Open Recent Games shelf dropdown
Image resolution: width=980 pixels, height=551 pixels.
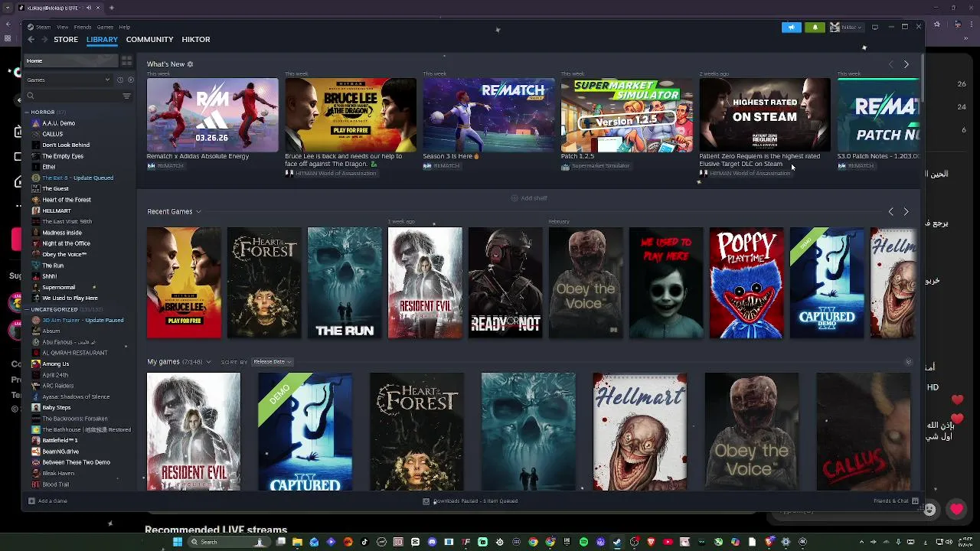click(x=198, y=212)
